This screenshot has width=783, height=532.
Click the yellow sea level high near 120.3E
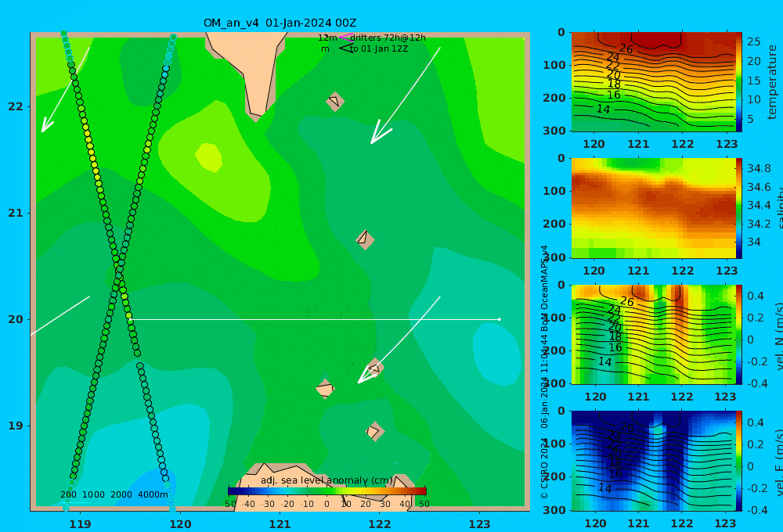[x=208, y=156]
